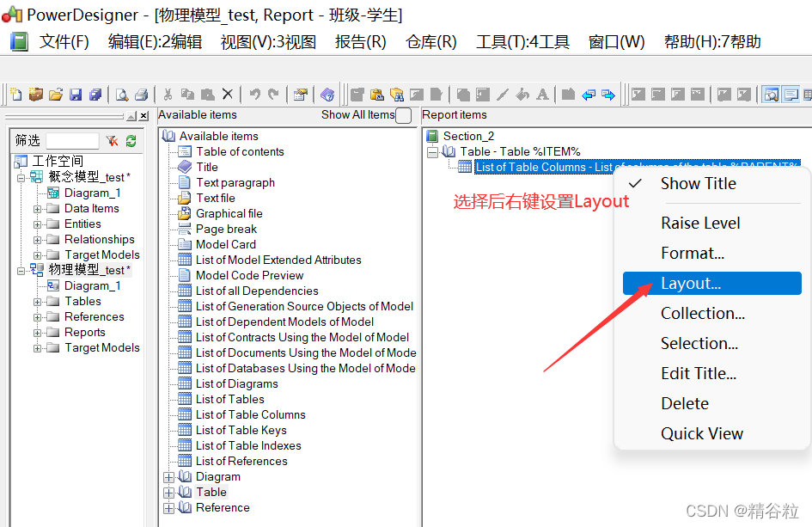Click the Redo arrow icon

coord(273,95)
